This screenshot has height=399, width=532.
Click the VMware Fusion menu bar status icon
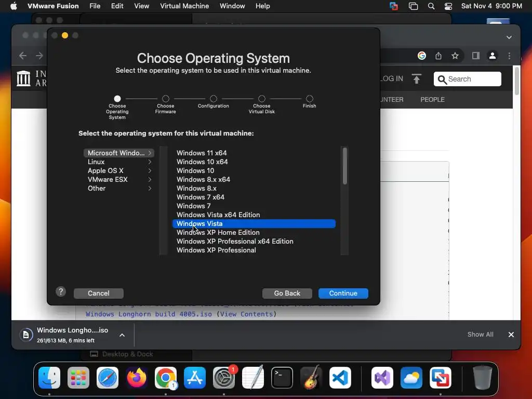click(x=394, y=6)
